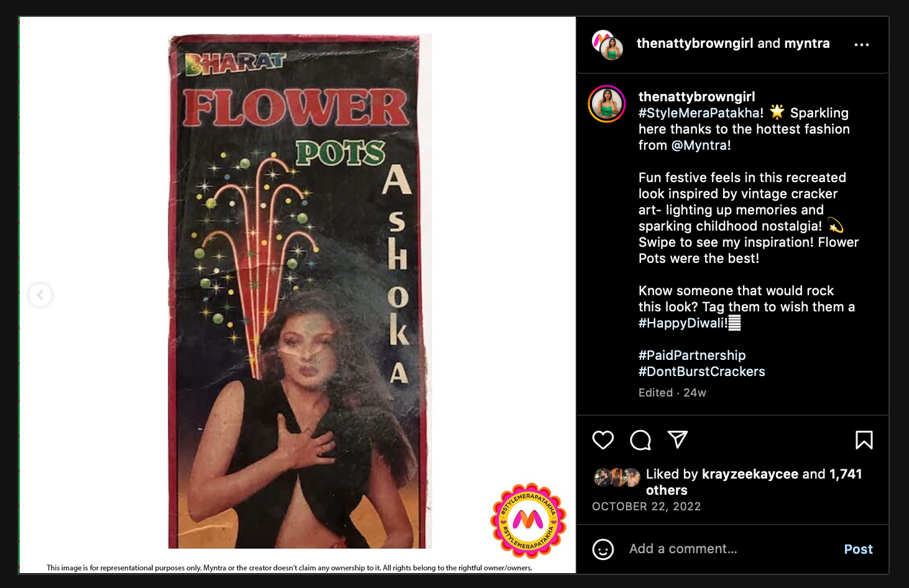The height and width of the screenshot is (588, 909).
Task: Like the post with the heart icon
Action: [602, 440]
